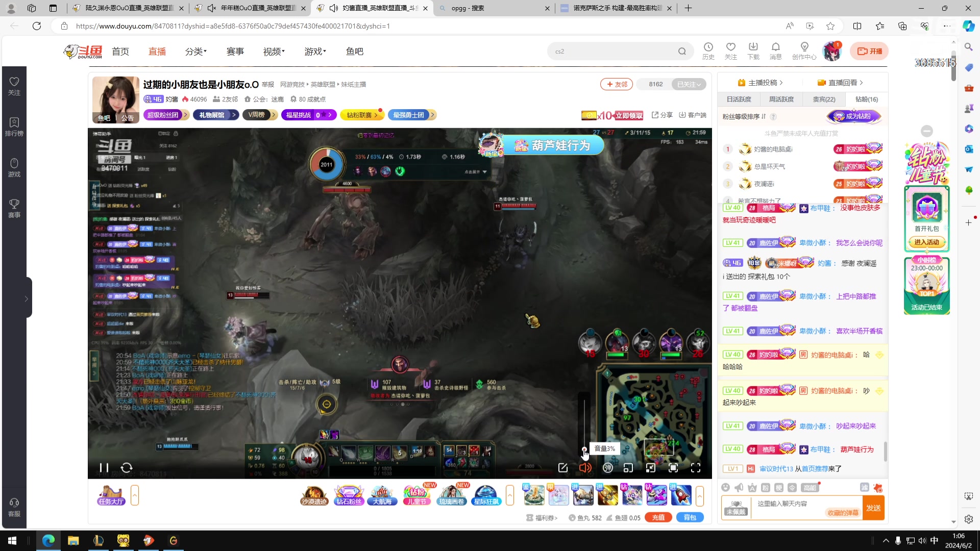Screen dimensions: 980x551
Task: Switch to full screen mode
Action: 696,467
